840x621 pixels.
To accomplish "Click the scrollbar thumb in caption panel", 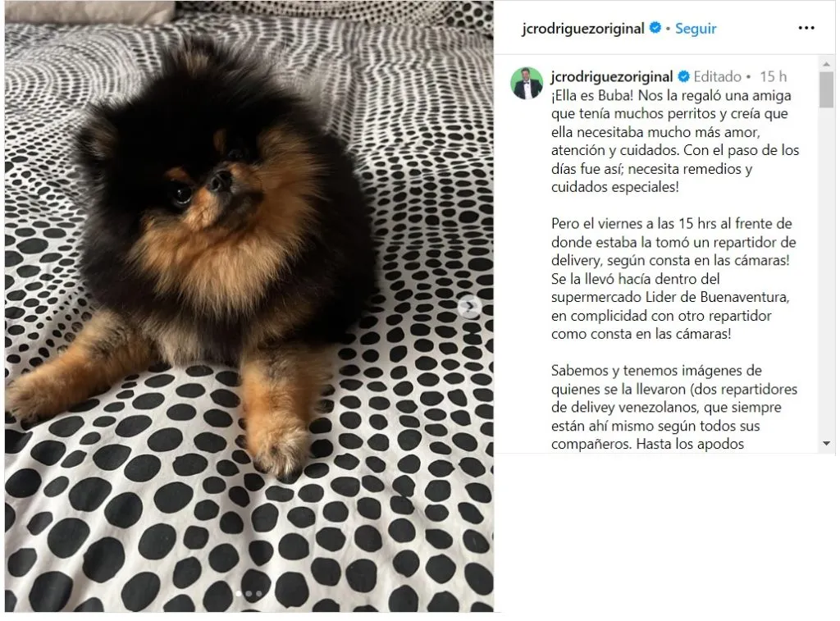I will 826,90.
